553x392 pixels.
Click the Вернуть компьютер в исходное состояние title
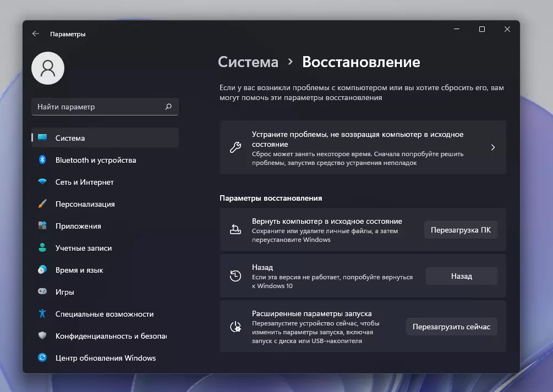(x=327, y=221)
